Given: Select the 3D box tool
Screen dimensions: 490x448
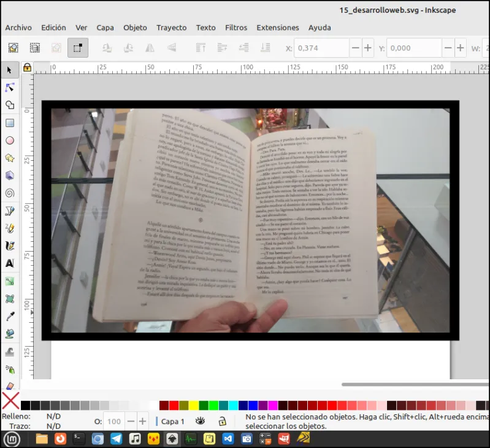Looking at the screenshot, I should (x=10, y=176).
